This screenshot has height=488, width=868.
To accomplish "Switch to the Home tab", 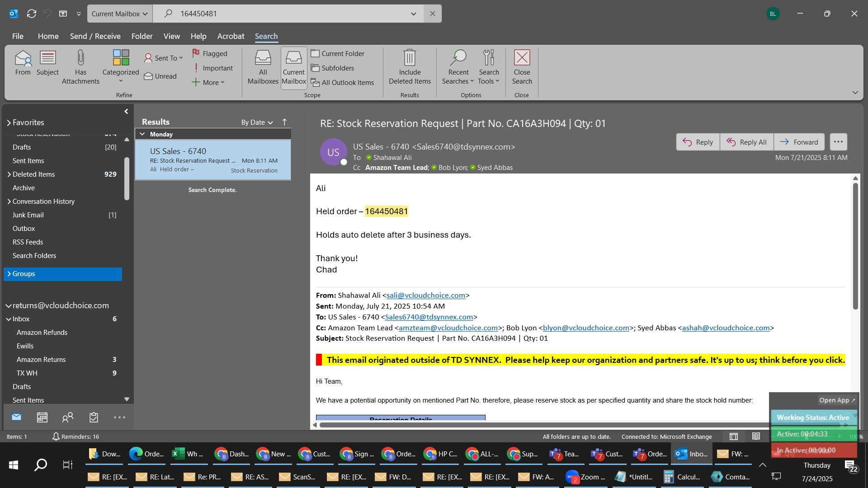I will point(48,36).
